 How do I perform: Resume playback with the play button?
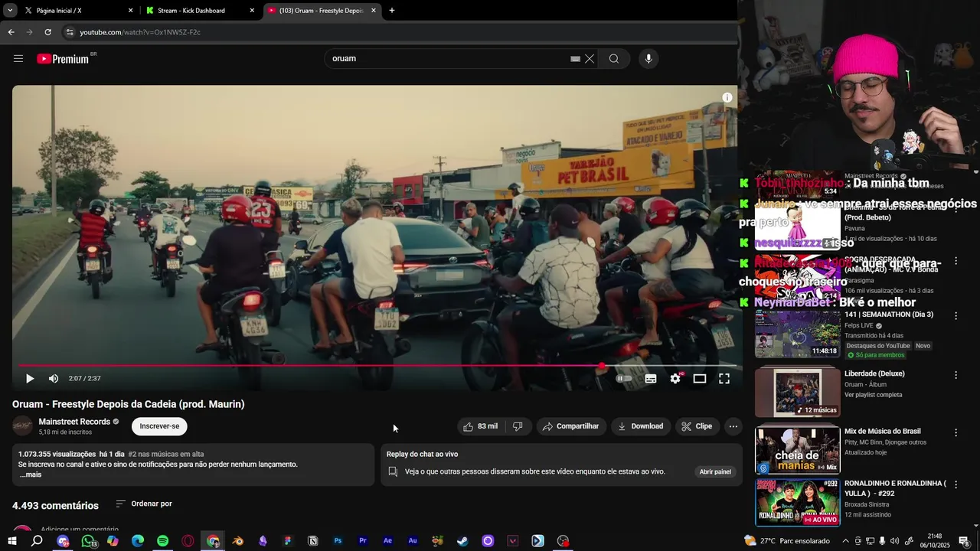pyautogui.click(x=30, y=378)
